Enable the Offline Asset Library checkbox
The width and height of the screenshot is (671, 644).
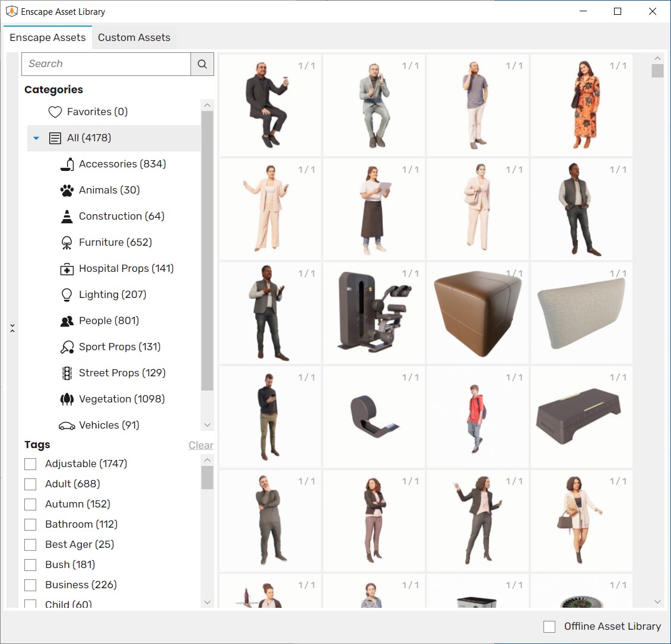(x=549, y=626)
